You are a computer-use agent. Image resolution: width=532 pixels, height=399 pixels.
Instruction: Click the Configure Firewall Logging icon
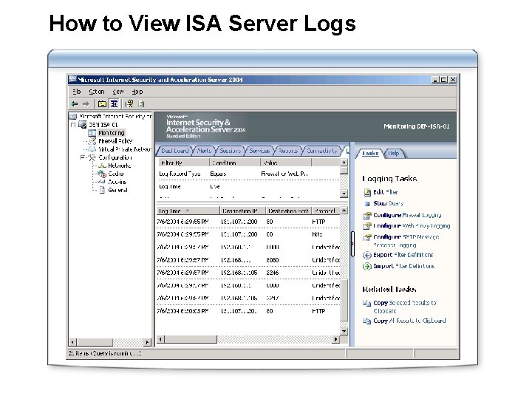[x=366, y=216]
